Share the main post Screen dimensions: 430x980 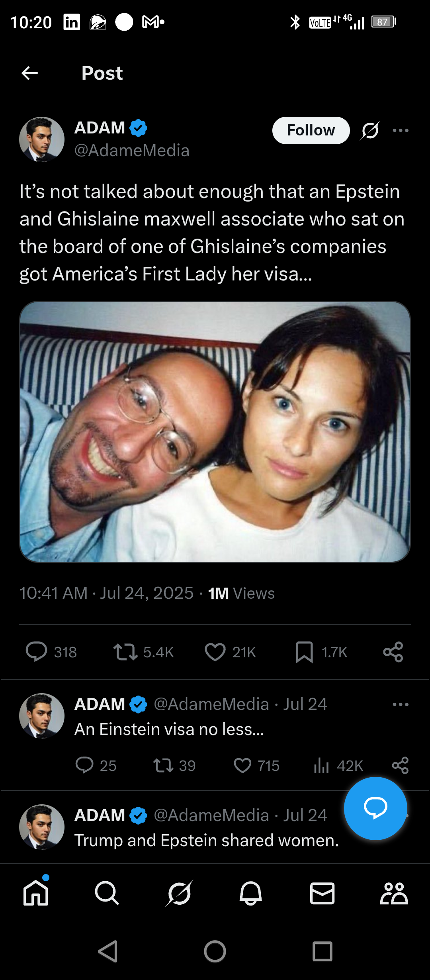tap(393, 652)
